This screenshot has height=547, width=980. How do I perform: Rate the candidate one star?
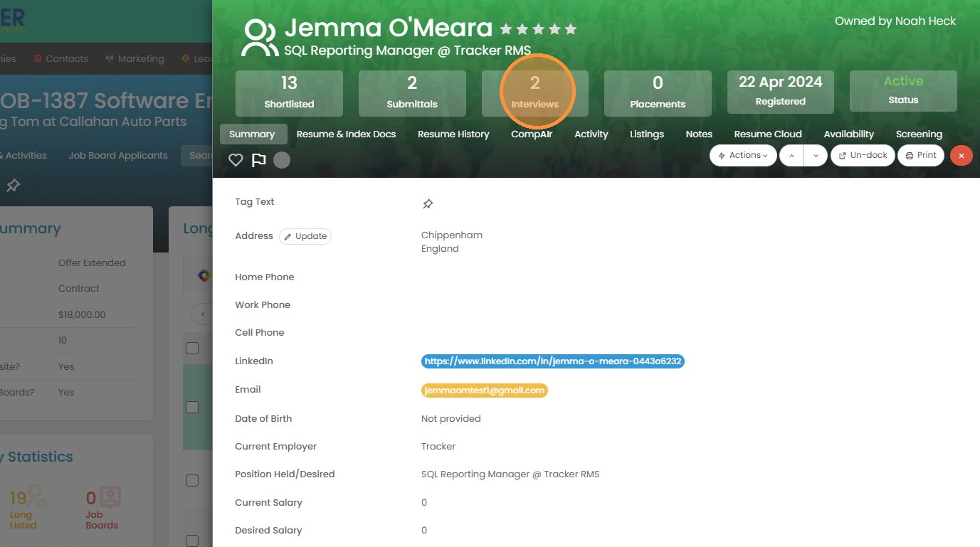tap(506, 30)
